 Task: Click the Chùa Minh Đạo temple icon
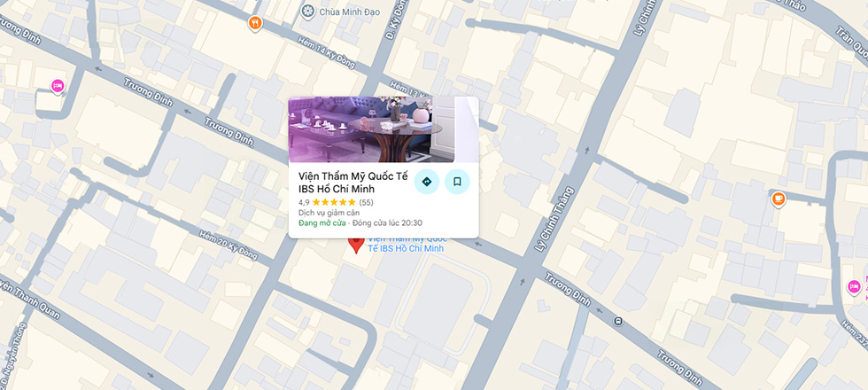pos(308,10)
